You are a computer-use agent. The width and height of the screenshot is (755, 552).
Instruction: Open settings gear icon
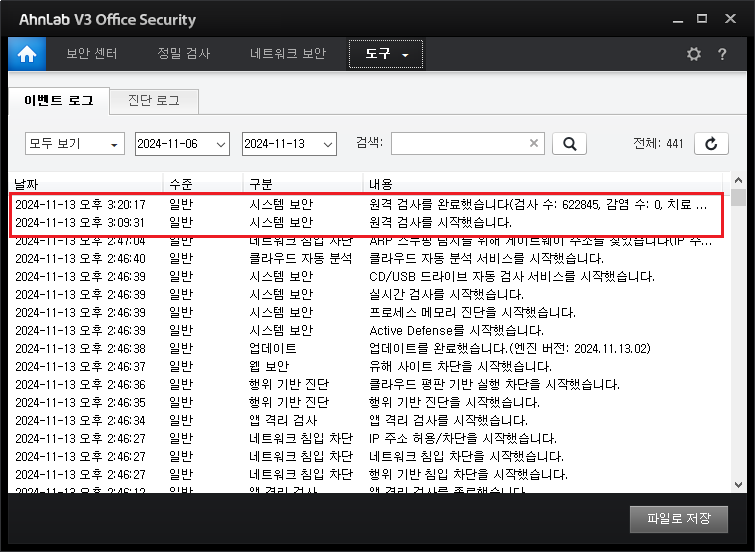[693, 54]
